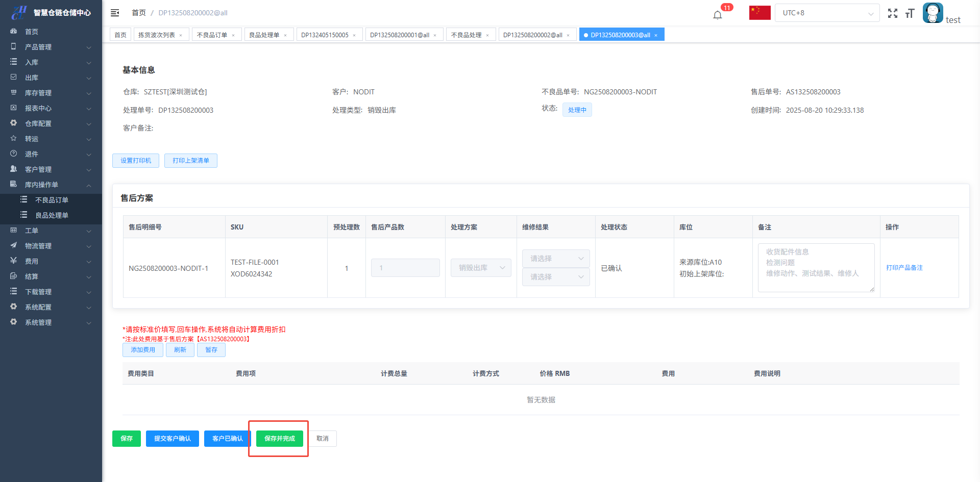This screenshot has width=980, height=482.
Task: Click the 保存并完成 button
Action: click(x=279, y=439)
